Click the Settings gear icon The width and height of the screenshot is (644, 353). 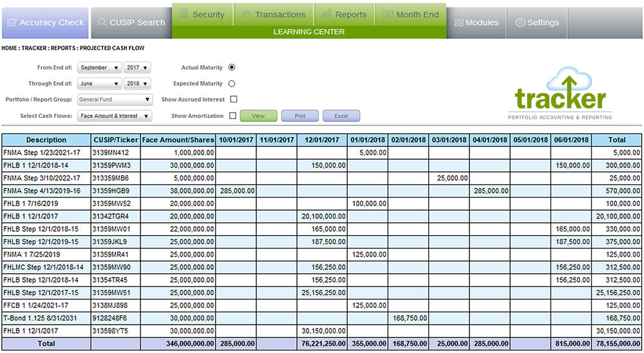(520, 23)
